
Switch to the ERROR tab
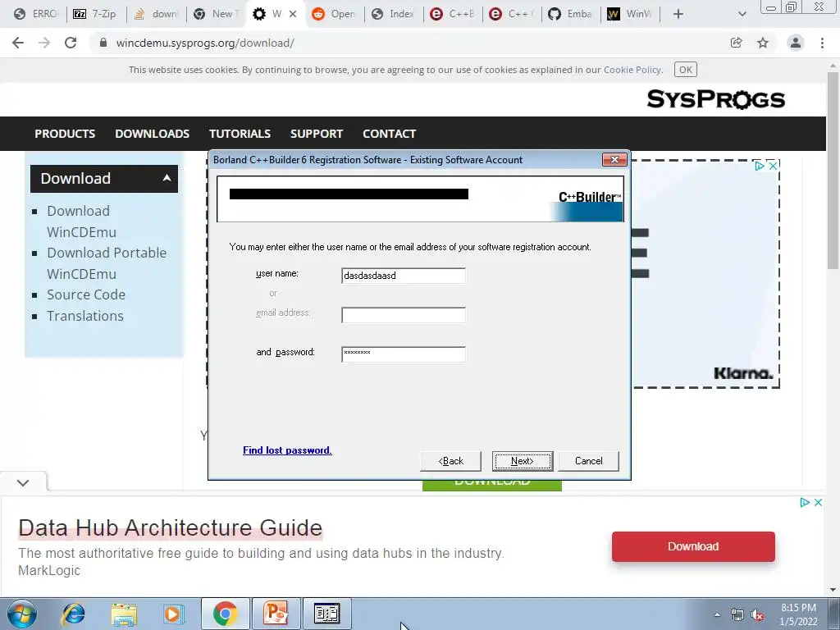(36, 14)
